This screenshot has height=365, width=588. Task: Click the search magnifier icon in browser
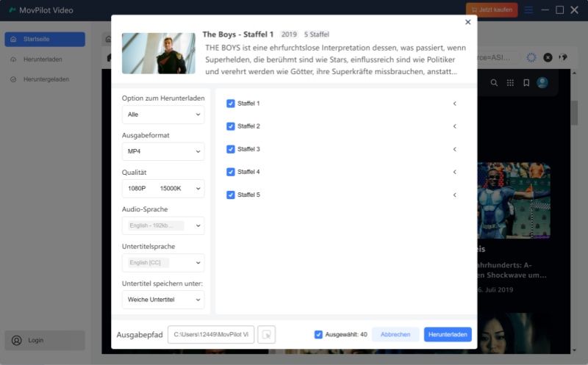(x=494, y=83)
